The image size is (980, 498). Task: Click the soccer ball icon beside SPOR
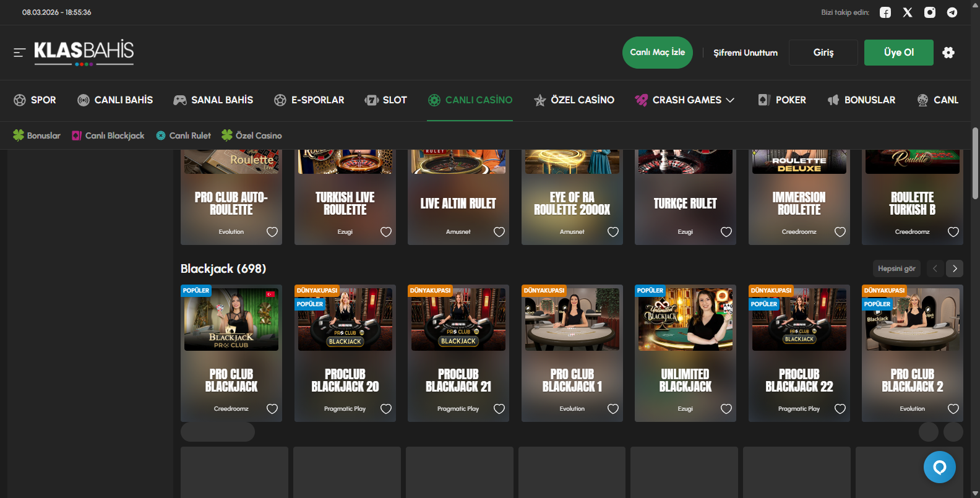click(x=20, y=100)
